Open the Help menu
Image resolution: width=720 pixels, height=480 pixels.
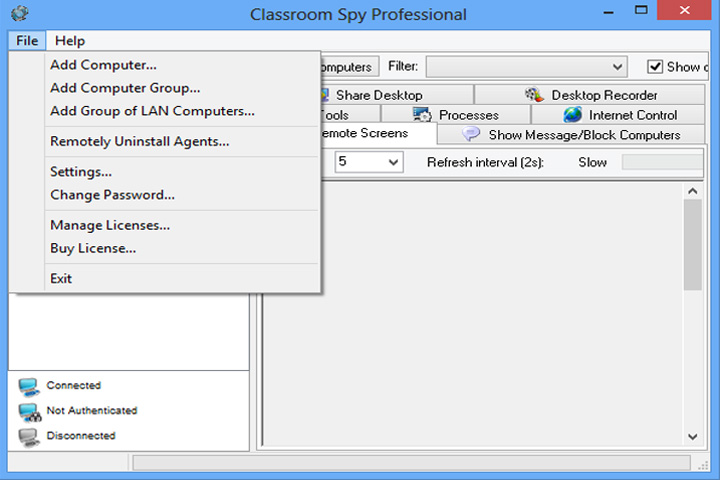pyautogui.click(x=70, y=41)
